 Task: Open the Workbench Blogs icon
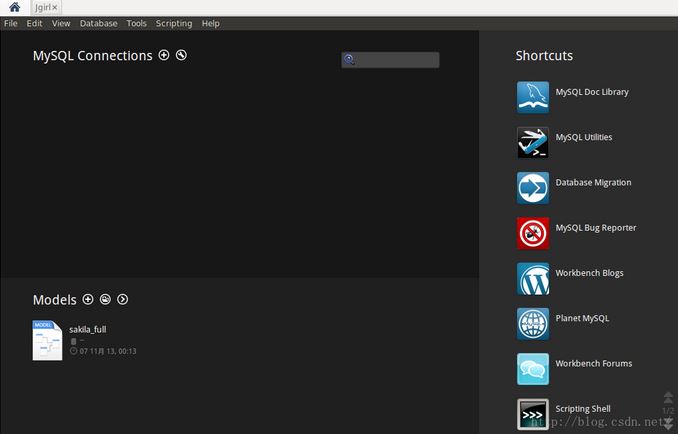(x=532, y=278)
